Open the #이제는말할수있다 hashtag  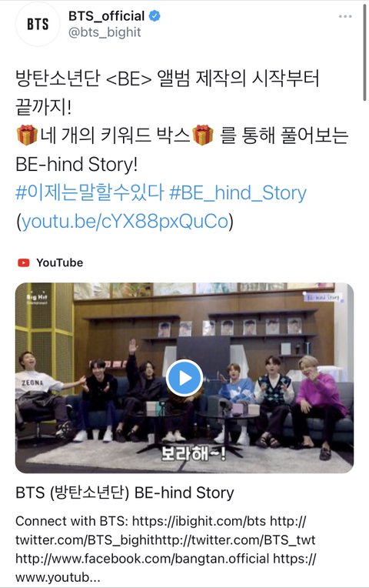click(90, 192)
